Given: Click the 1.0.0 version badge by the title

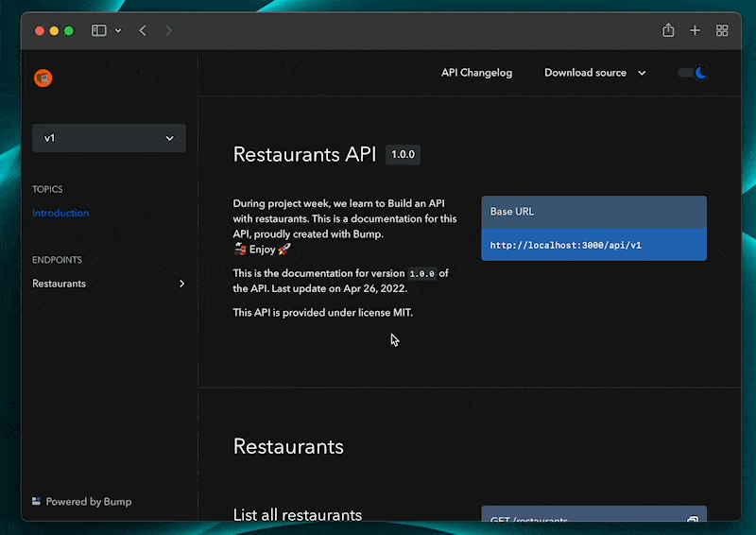Looking at the screenshot, I should point(404,155).
